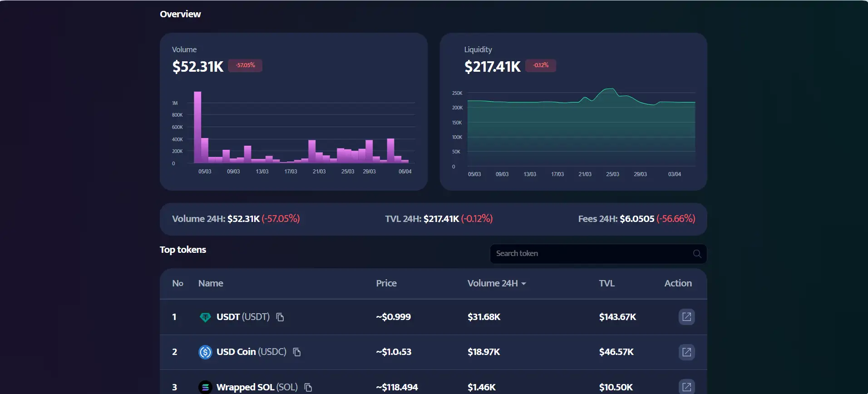Viewport: 868px width, 394px height.
Task: Sort by the Volume 24H column arrow
Action: [523, 284]
